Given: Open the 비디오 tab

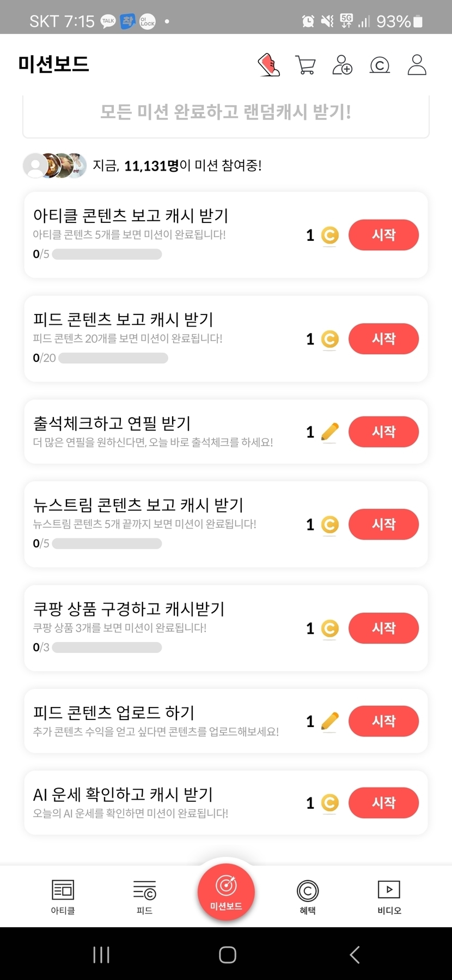Looking at the screenshot, I should (389, 896).
